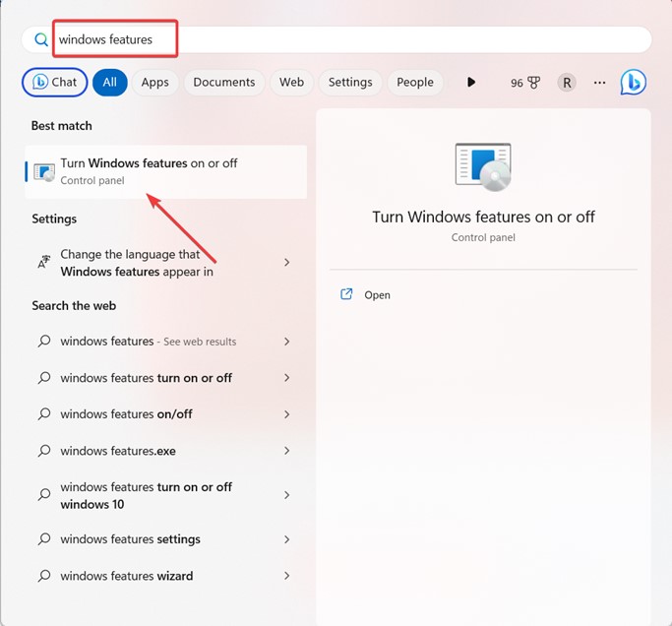The width and height of the screenshot is (672, 626).
Task: Select the windows features on/off suggestion
Action: pos(166,414)
